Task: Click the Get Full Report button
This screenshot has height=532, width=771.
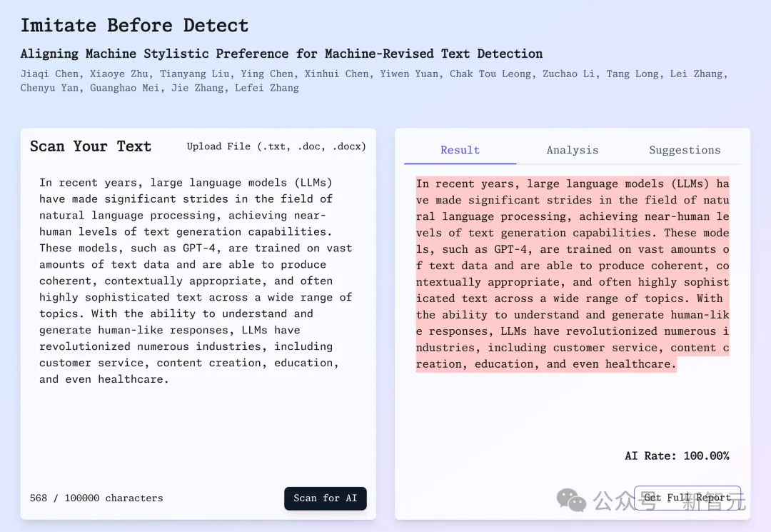Action: [687, 498]
